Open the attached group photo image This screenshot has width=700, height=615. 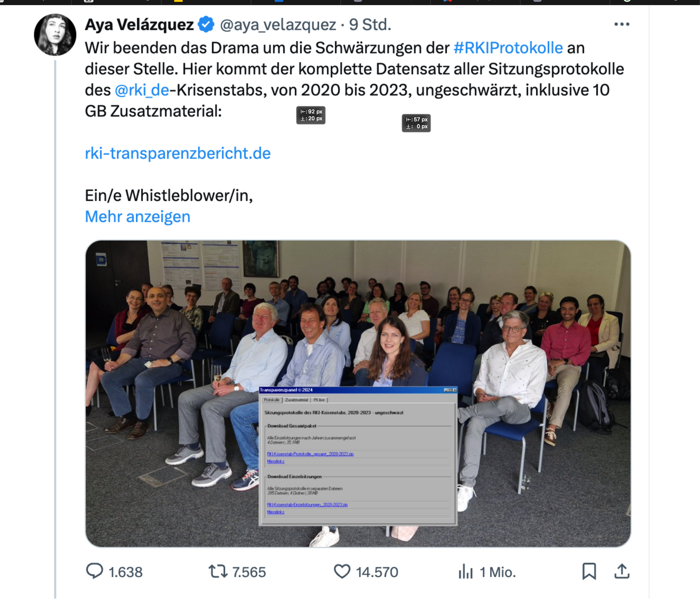(x=358, y=393)
